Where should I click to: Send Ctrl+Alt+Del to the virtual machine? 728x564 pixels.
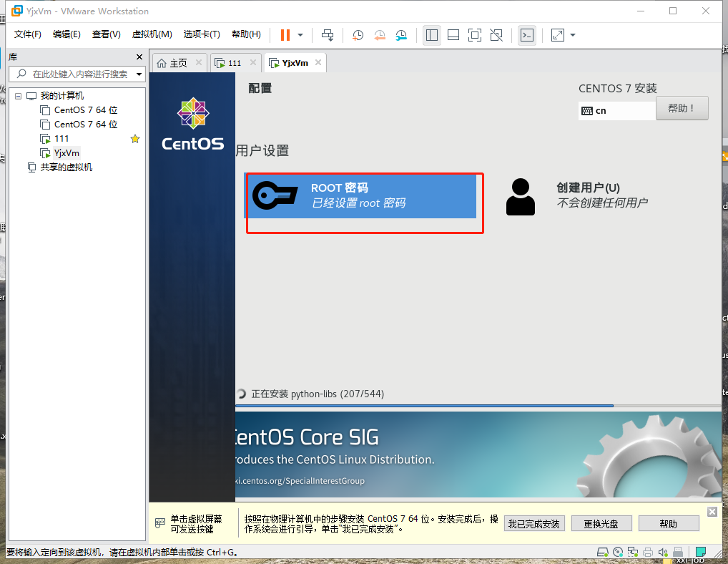[x=328, y=35]
